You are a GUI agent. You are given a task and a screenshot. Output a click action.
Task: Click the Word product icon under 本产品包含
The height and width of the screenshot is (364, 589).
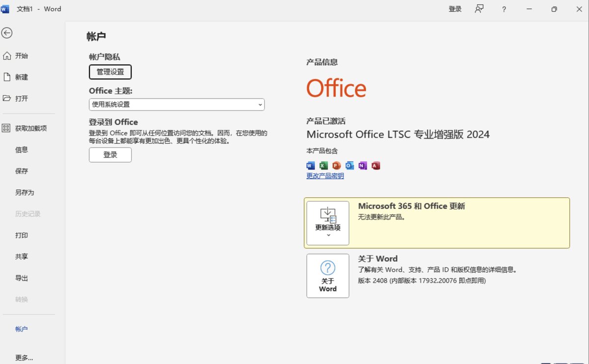(310, 166)
